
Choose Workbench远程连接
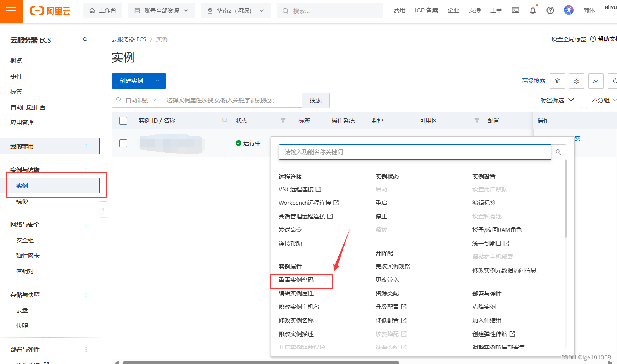[309, 203]
